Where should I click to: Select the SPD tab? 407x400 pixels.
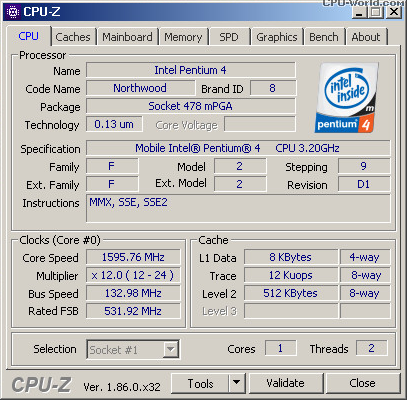point(229,37)
